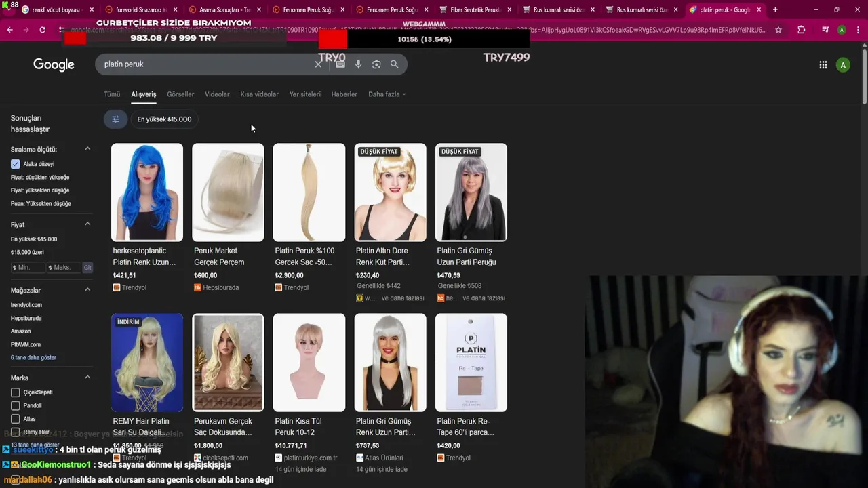Open browser extensions puzzle icon

click(x=801, y=30)
